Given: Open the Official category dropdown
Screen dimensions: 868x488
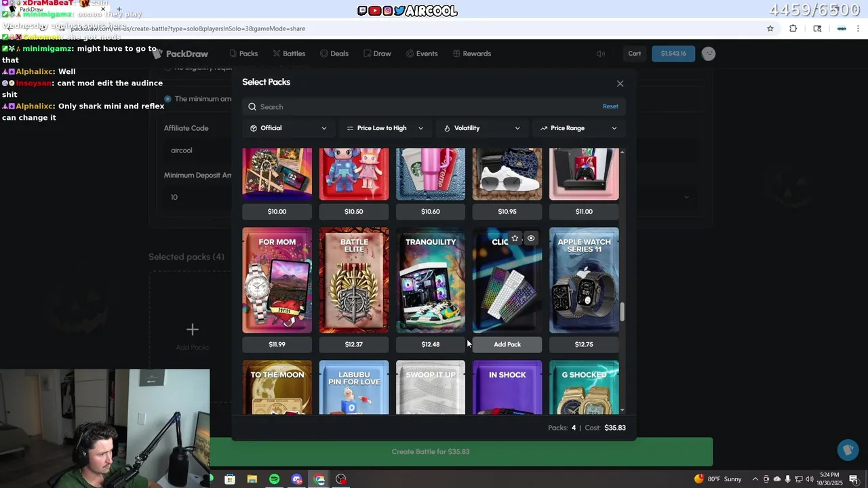Looking at the screenshot, I should click(288, 128).
